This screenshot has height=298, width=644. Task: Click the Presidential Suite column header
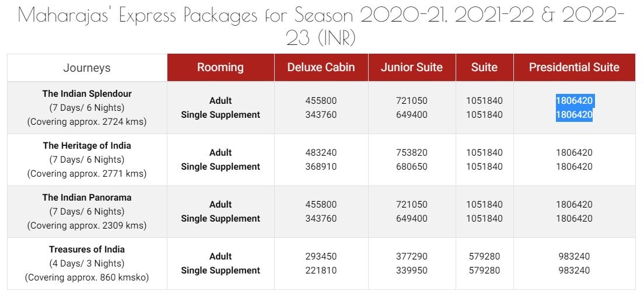coord(574,67)
